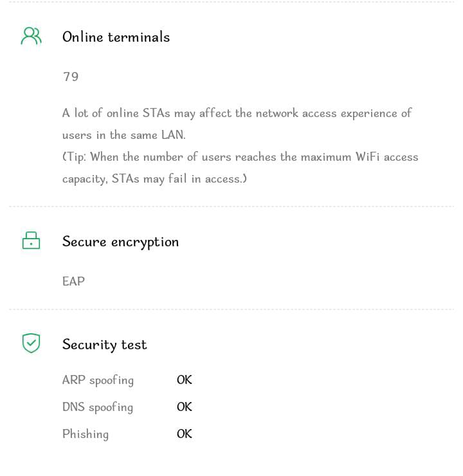The width and height of the screenshot is (463, 476).
Task: Click the "users in the same LAN" line
Action: tap(123, 135)
